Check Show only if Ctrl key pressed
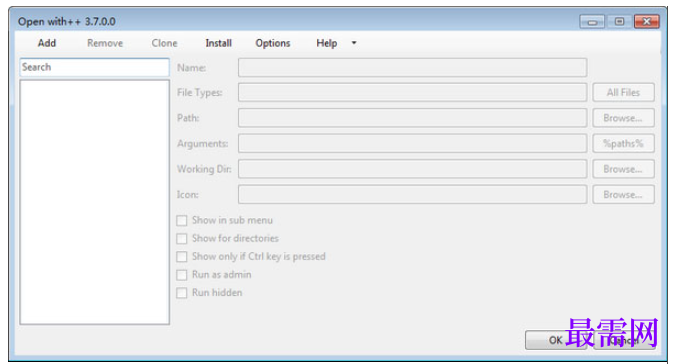The width and height of the screenshot is (677, 364). click(182, 257)
